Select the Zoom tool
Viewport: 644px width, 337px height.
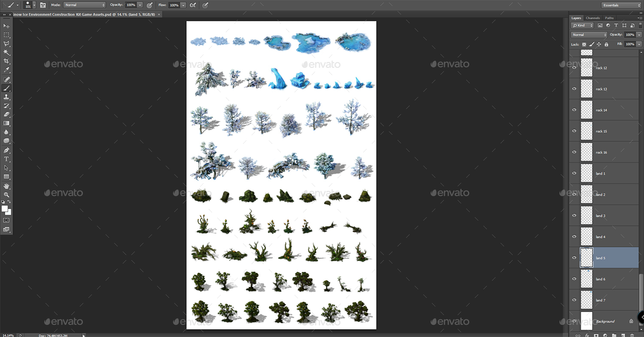6,194
